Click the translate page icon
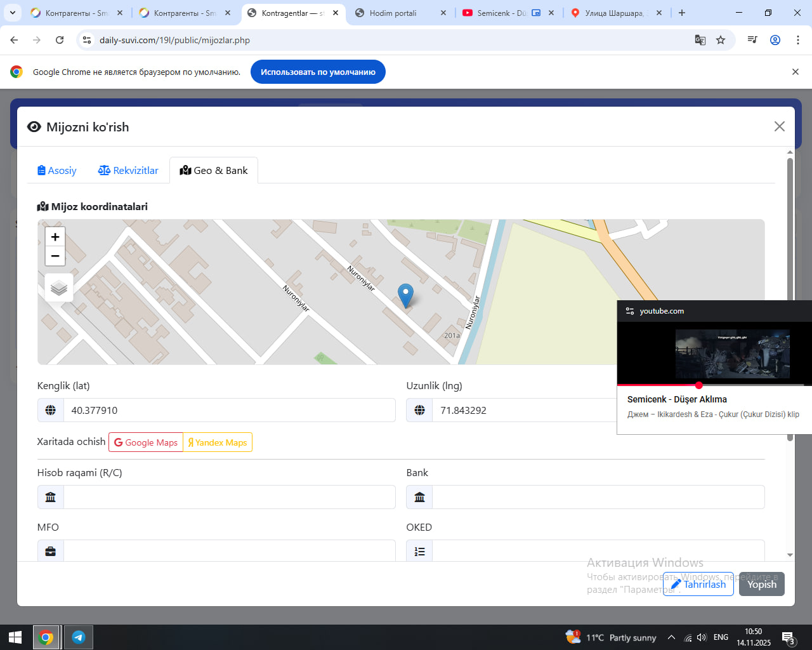 [700, 40]
